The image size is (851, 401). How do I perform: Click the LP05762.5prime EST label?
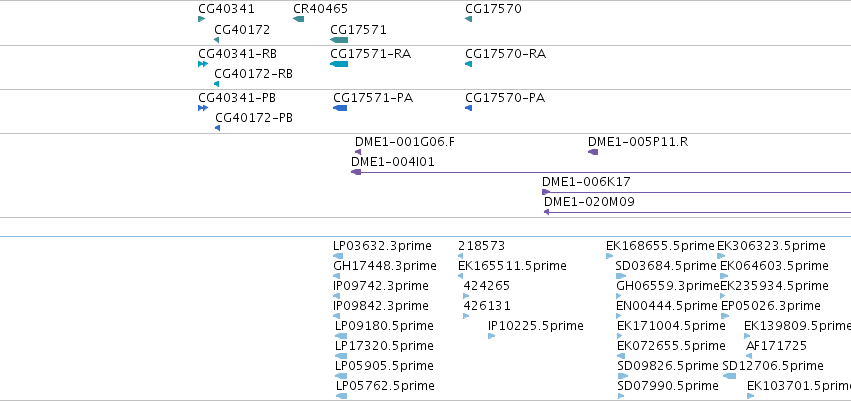384,386
